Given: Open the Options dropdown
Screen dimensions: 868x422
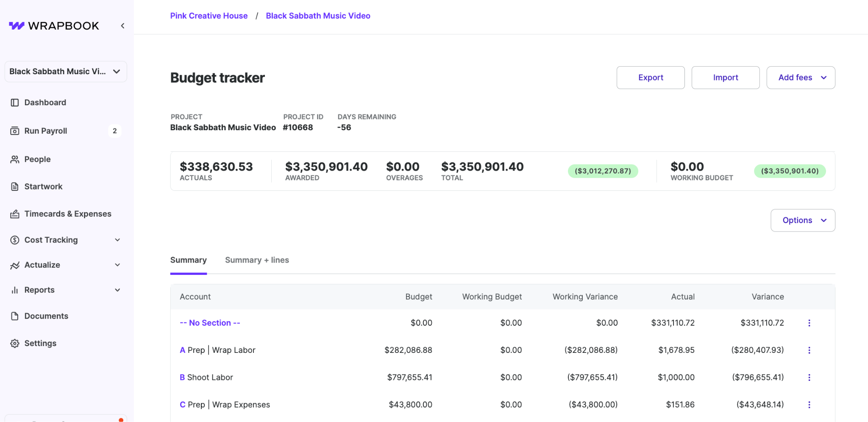Looking at the screenshot, I should [x=802, y=221].
